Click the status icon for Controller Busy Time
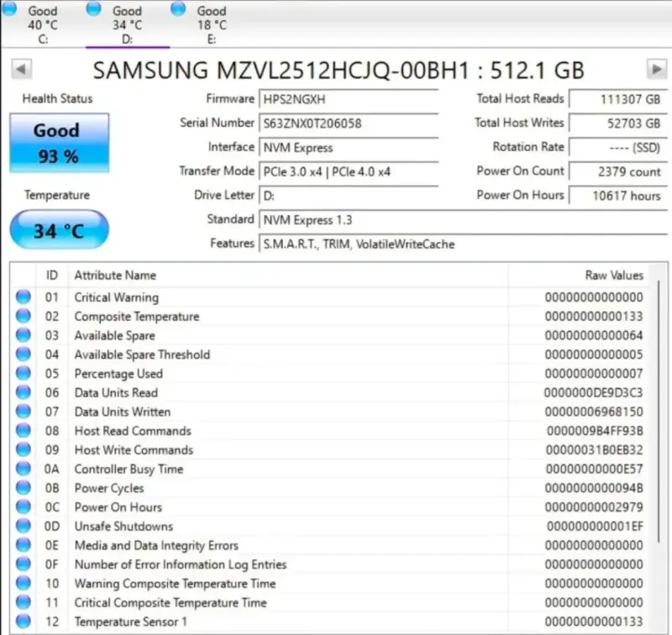Image resolution: width=672 pixels, height=635 pixels. tap(24, 469)
